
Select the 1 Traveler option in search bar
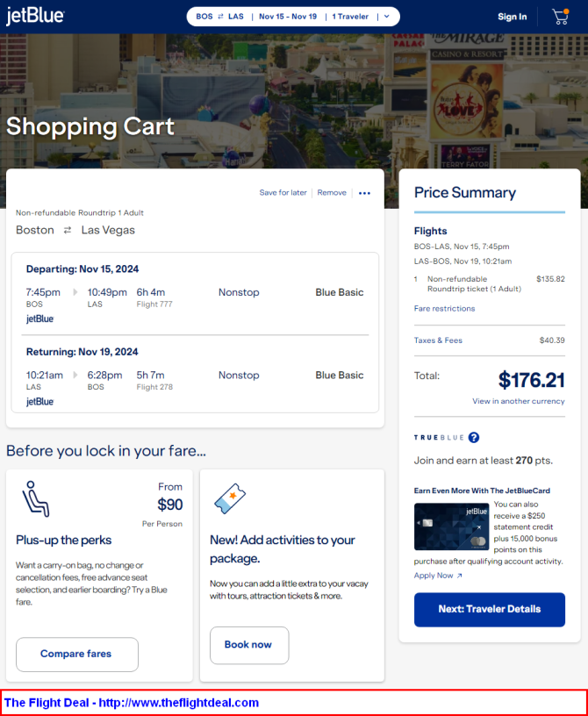[350, 17]
